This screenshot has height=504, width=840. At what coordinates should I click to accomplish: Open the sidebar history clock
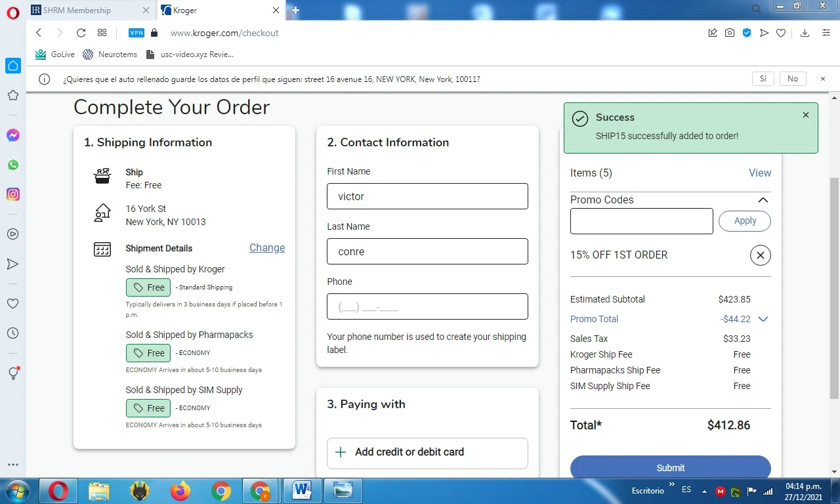pos(13,333)
